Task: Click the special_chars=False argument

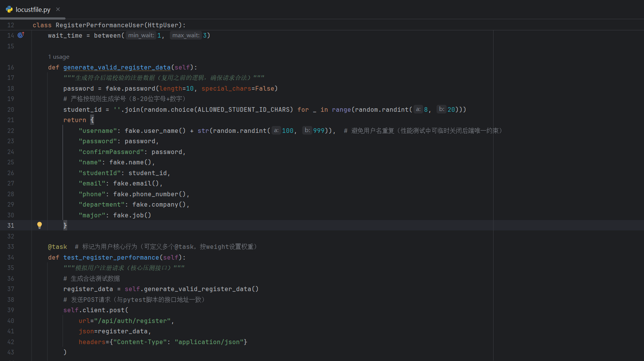Action: (x=238, y=89)
